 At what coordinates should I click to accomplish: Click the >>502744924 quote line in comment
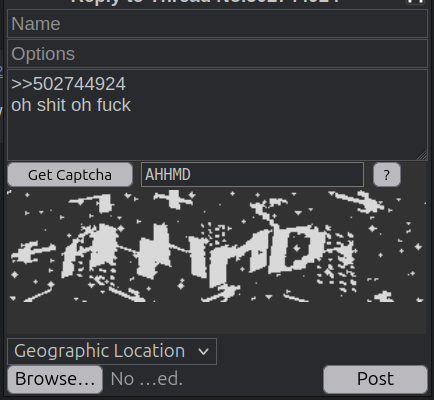(68, 84)
